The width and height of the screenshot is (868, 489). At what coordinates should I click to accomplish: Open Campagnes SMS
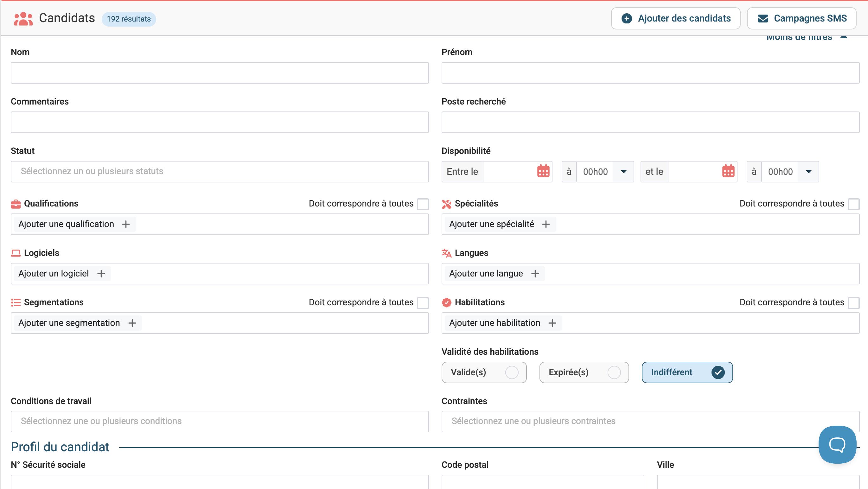point(801,18)
